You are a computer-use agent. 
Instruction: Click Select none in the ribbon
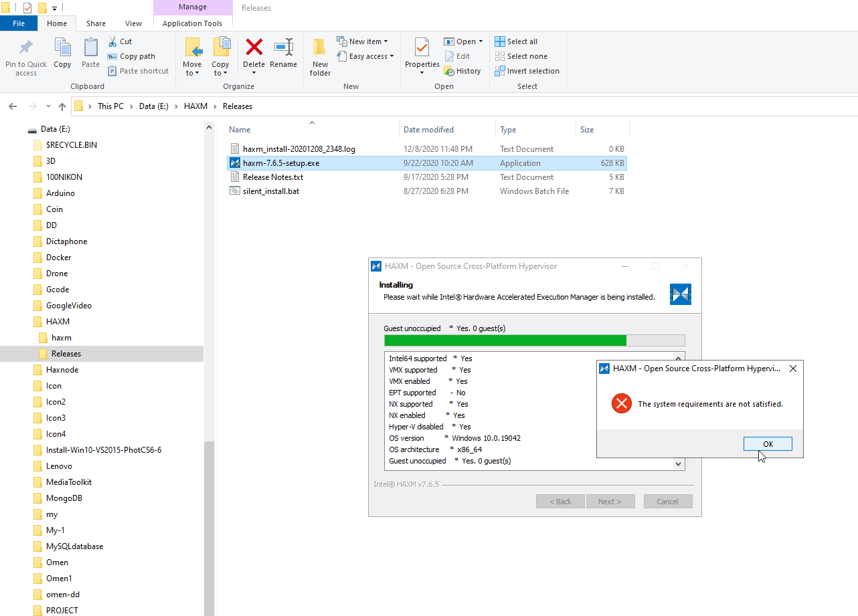[521, 56]
